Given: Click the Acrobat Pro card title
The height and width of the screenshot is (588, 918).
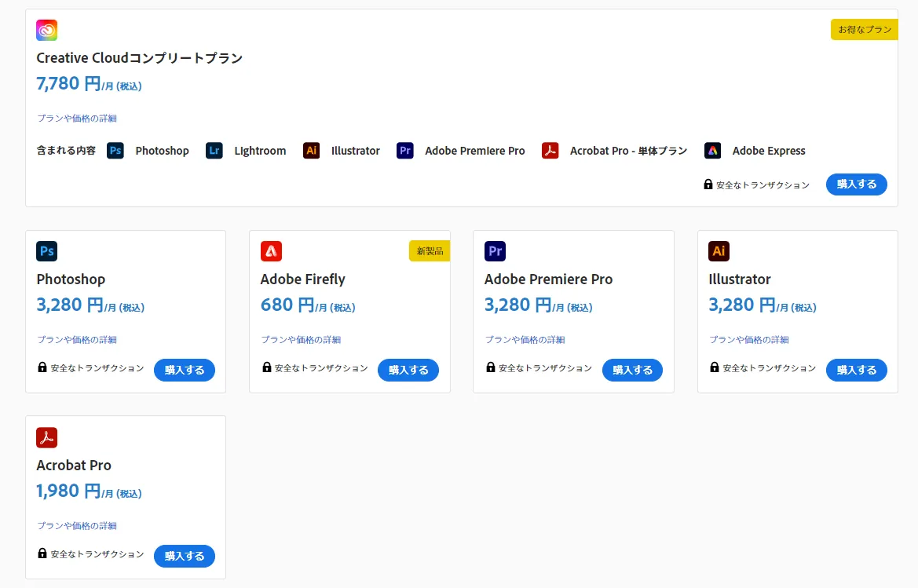Looking at the screenshot, I should tap(74, 465).
